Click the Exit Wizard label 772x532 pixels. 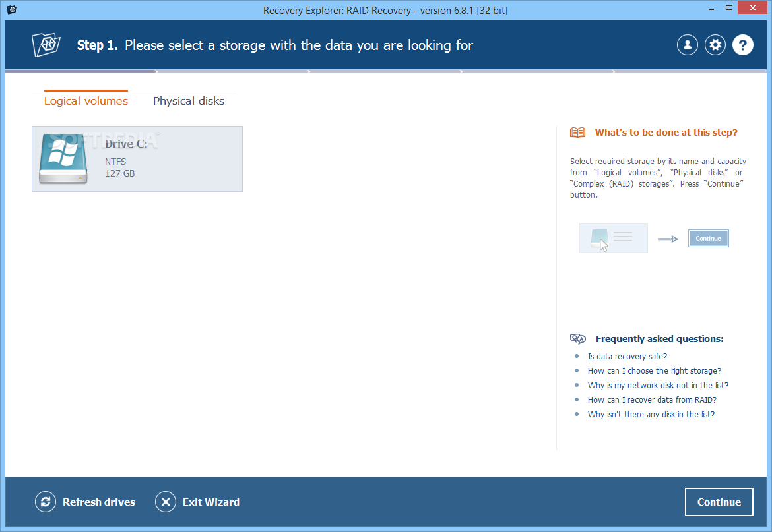pos(211,502)
